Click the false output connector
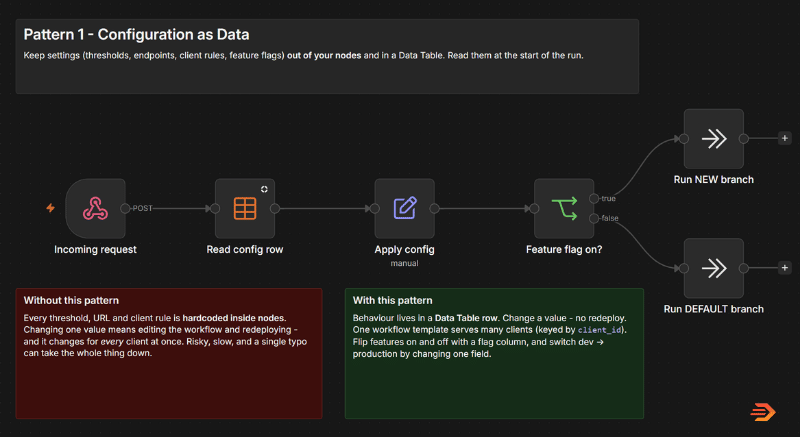Image resolution: width=800 pixels, height=437 pixels. click(594, 218)
